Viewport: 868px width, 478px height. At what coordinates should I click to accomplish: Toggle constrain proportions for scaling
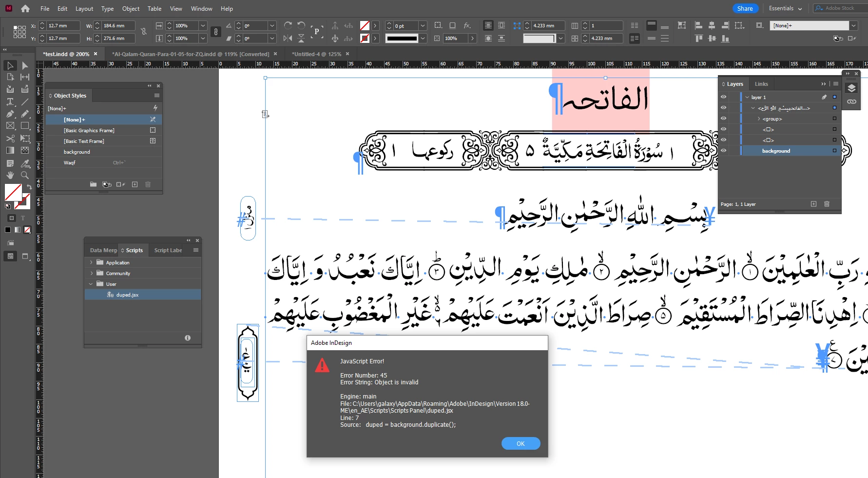(216, 32)
